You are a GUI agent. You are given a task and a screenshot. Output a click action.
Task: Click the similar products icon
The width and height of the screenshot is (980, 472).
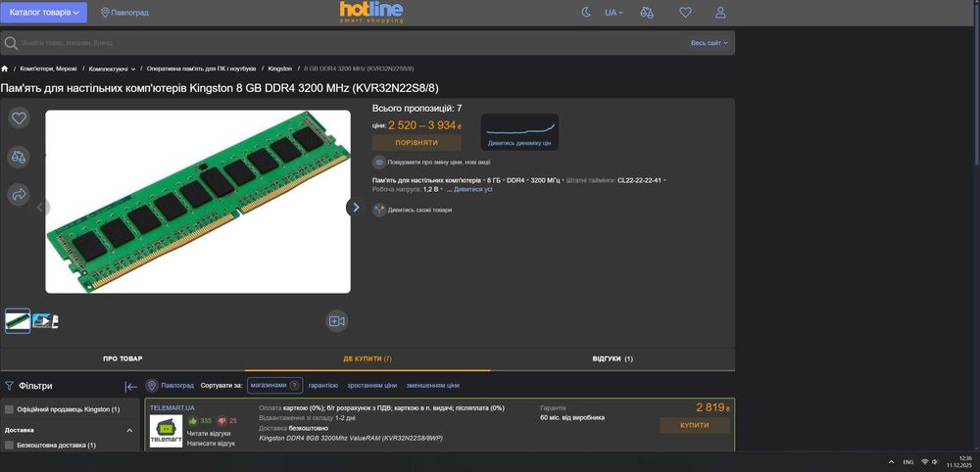(378, 210)
